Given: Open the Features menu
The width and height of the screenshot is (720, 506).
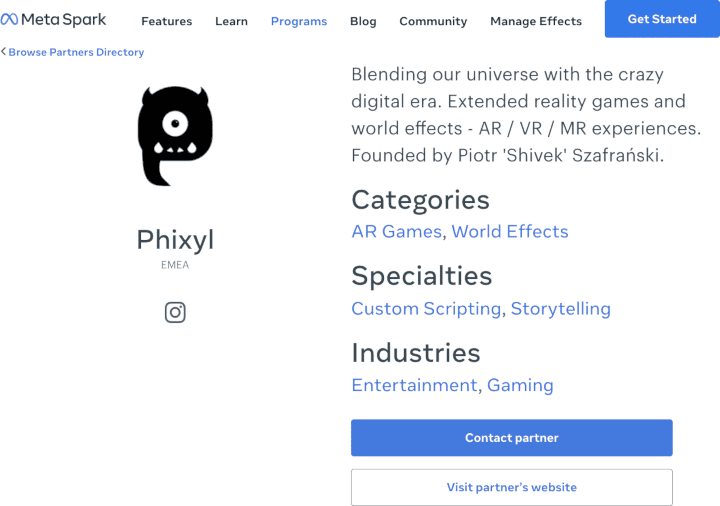Looking at the screenshot, I should 166,21.
